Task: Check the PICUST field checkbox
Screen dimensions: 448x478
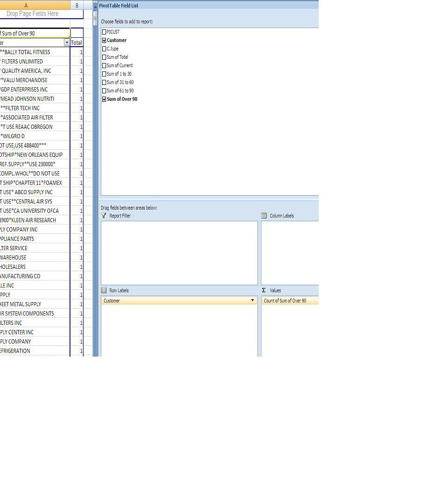Action: tap(104, 32)
